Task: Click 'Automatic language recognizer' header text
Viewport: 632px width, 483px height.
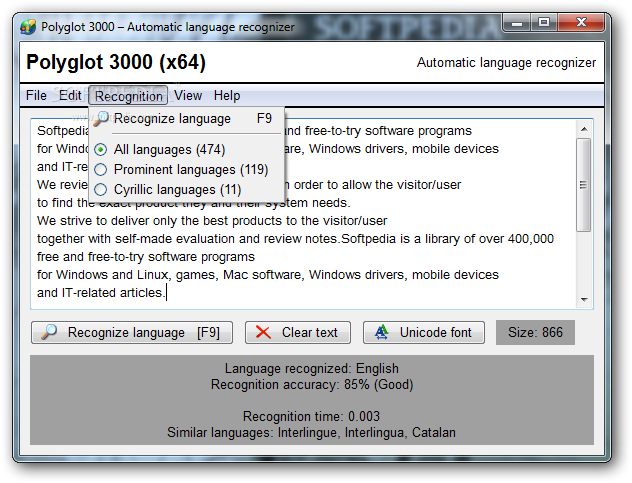Action: point(506,62)
